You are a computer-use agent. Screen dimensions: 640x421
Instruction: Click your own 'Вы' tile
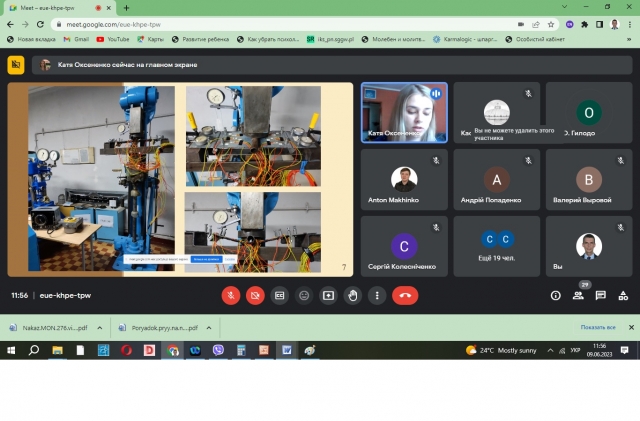tap(589, 246)
